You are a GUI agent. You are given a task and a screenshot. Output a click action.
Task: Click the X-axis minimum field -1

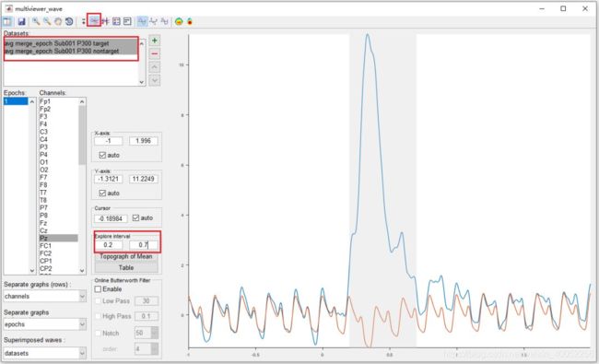click(109, 141)
